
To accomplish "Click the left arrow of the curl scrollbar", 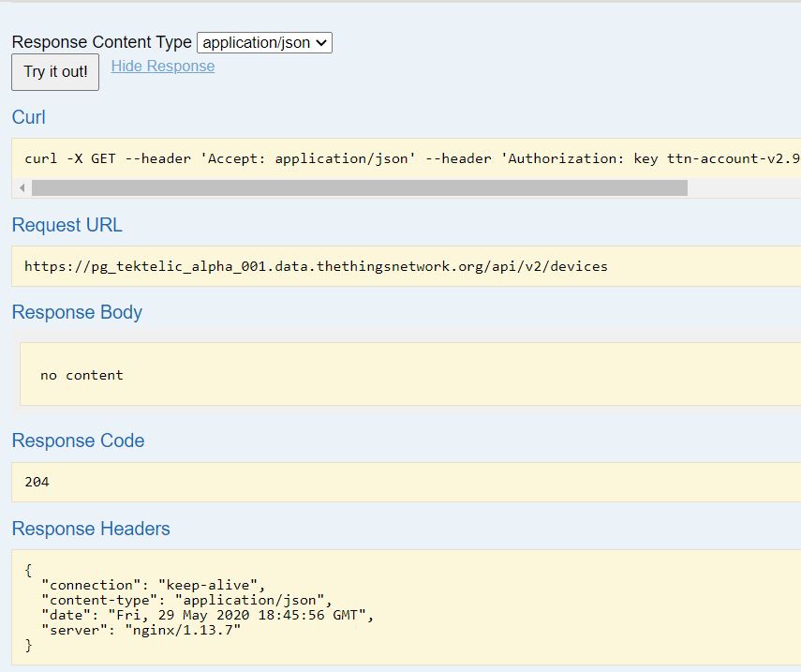I will [x=22, y=188].
